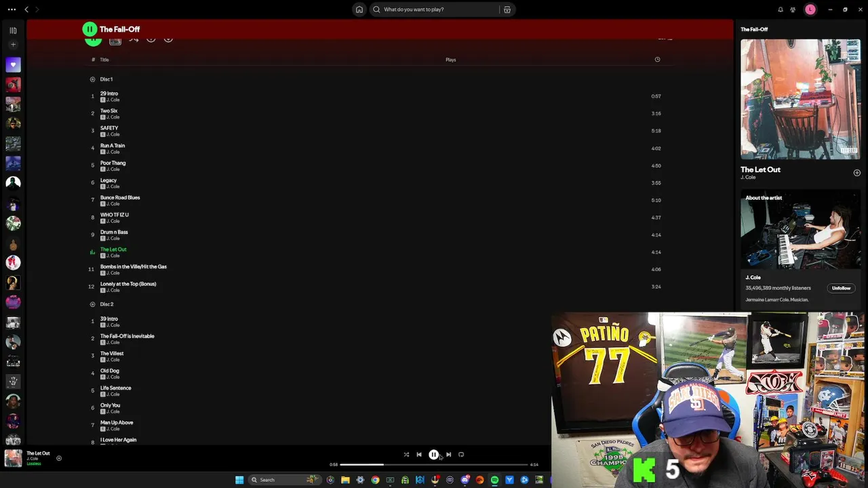The image size is (868, 488).
Task: Expand Your Library sidebar icon
Action: click(x=13, y=30)
